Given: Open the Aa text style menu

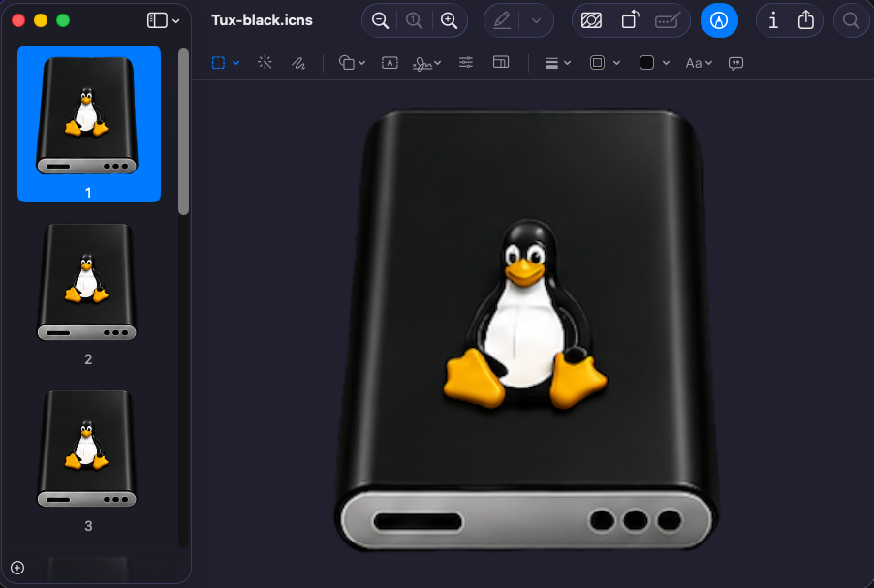Looking at the screenshot, I should tap(699, 63).
